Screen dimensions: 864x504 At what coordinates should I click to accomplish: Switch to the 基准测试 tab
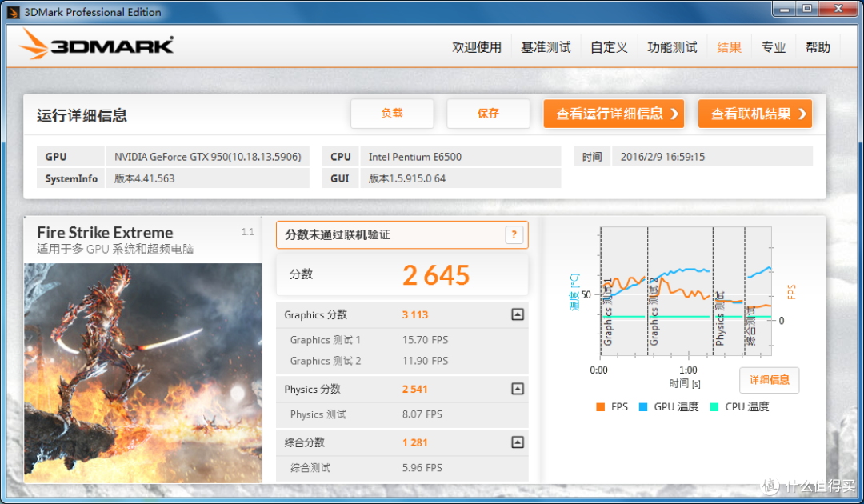click(x=546, y=47)
